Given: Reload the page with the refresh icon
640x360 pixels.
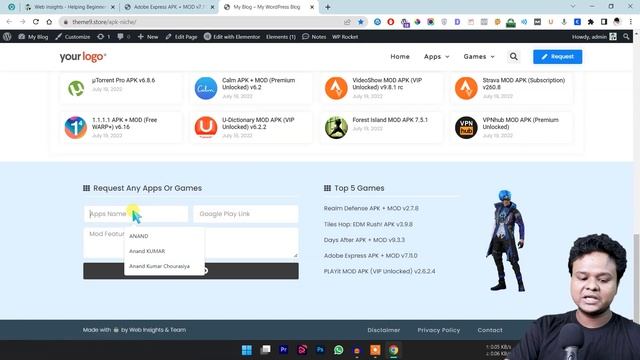Looking at the screenshot, I should (36, 22).
